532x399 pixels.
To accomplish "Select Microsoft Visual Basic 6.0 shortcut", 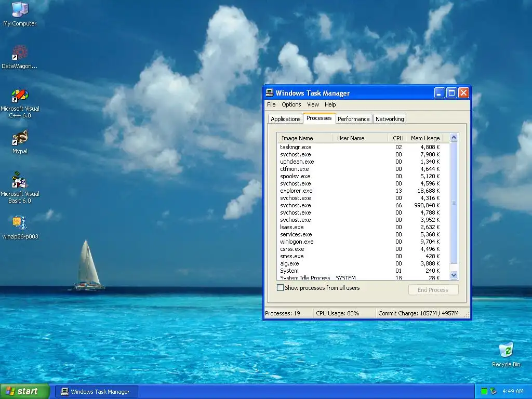I will (20, 188).
